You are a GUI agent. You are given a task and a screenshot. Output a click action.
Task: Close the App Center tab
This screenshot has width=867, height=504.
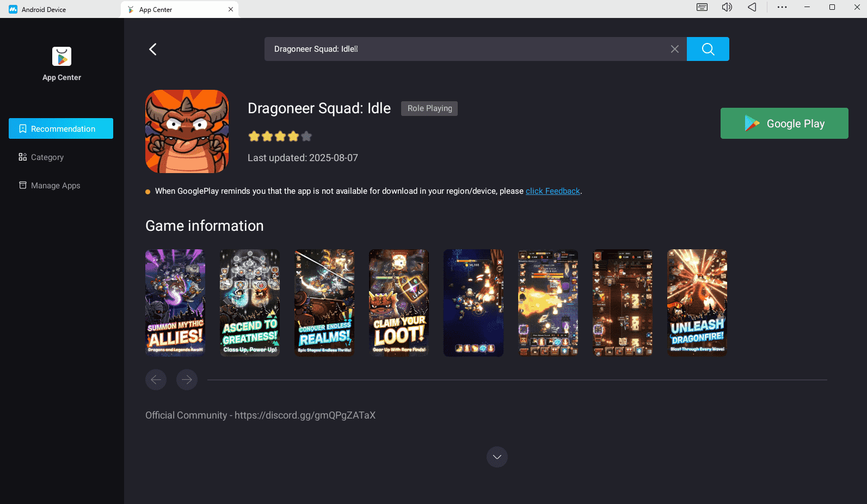(231, 9)
